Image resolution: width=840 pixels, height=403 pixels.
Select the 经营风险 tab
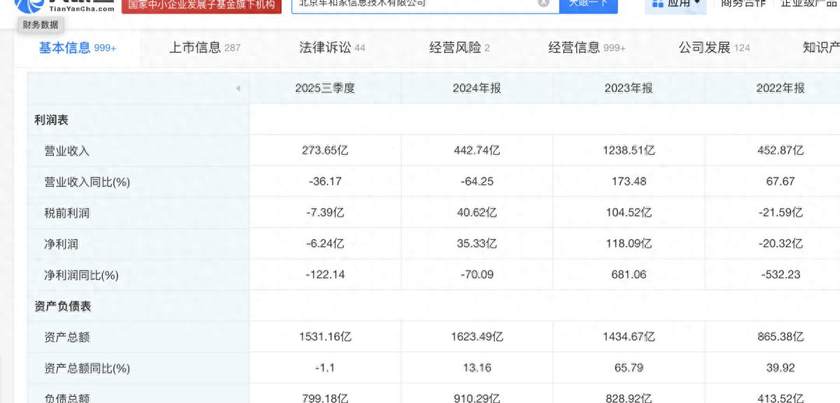coord(459,47)
